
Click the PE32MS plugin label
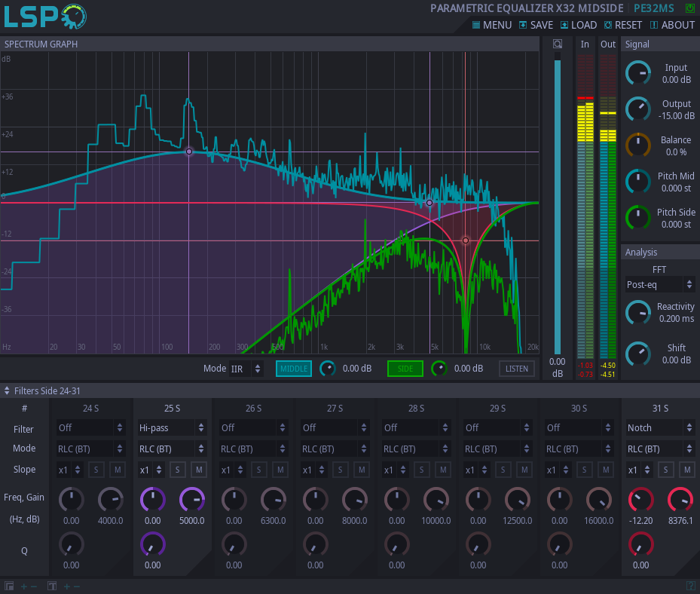click(x=654, y=8)
